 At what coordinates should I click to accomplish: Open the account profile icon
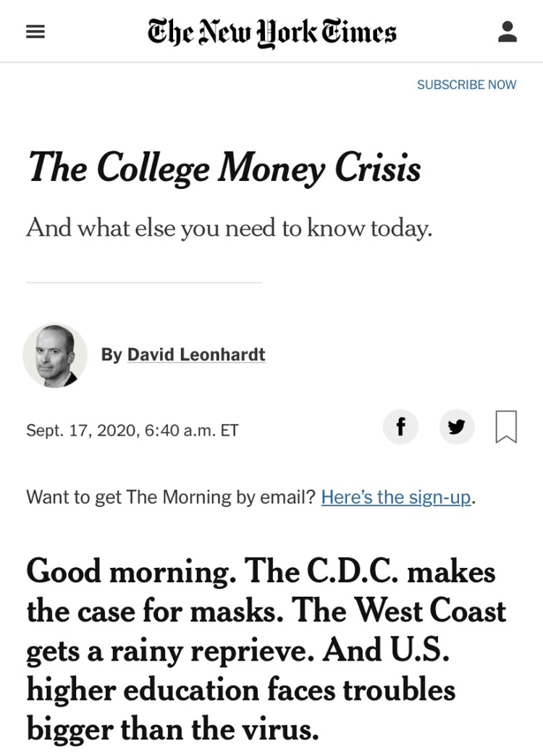click(508, 33)
